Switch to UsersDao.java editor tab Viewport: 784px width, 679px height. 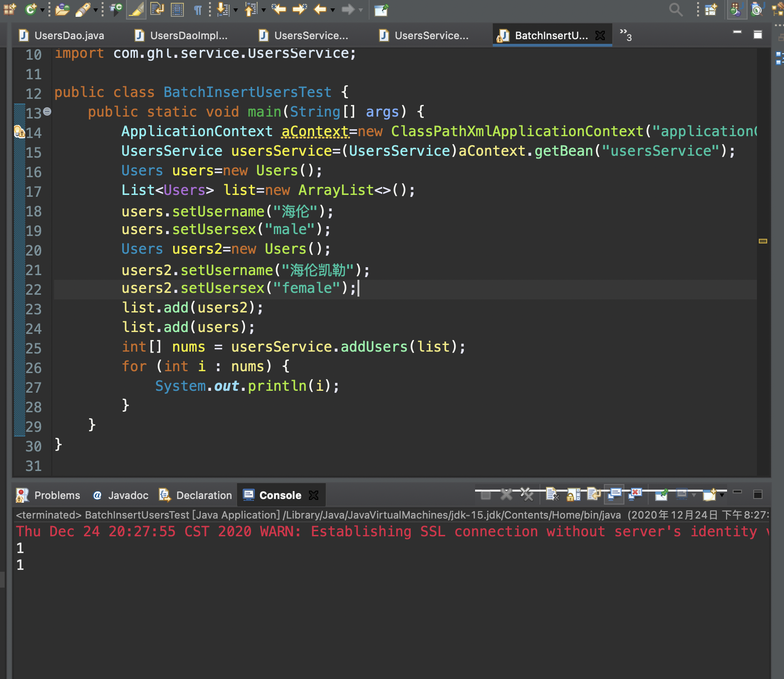[x=62, y=35]
